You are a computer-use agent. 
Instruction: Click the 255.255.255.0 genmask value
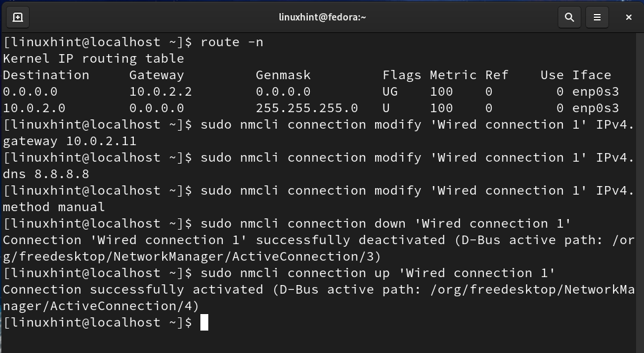pyautogui.click(x=307, y=108)
